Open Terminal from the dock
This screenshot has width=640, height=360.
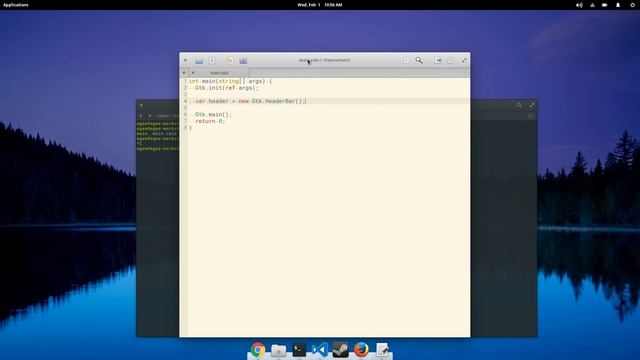299,350
